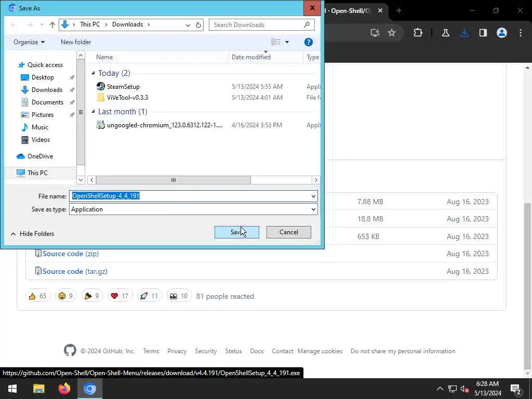
Task: Open GitHub Privacy footer link
Action: tap(177, 351)
